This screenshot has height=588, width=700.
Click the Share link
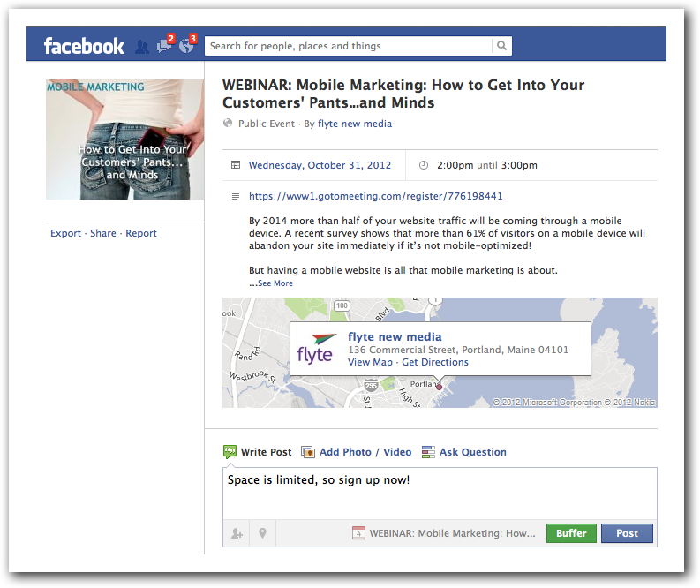pos(103,233)
